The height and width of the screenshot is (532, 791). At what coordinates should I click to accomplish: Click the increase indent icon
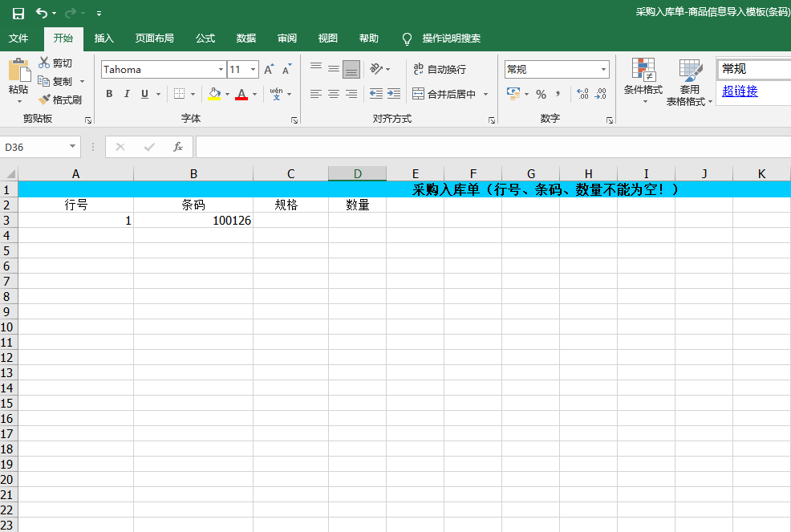[393, 94]
